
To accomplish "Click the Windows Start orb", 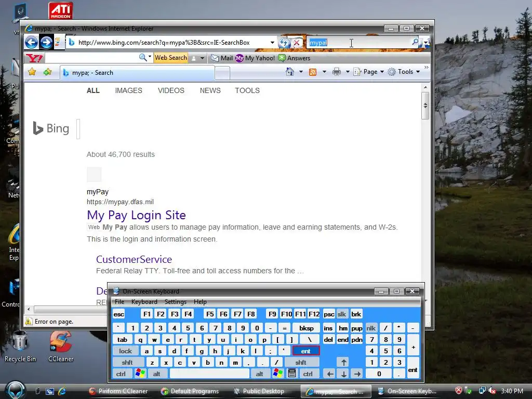I will pyautogui.click(x=15, y=390).
